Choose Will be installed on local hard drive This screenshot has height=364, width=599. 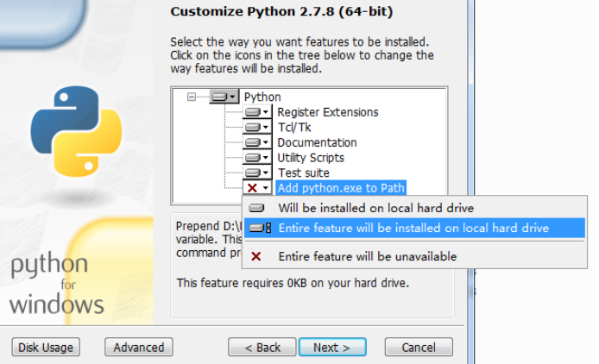tap(414, 208)
